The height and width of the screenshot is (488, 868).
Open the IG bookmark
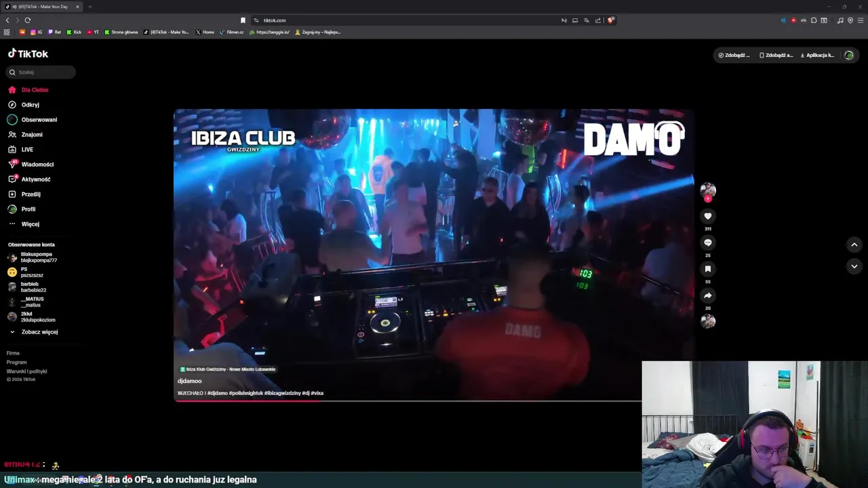36,32
